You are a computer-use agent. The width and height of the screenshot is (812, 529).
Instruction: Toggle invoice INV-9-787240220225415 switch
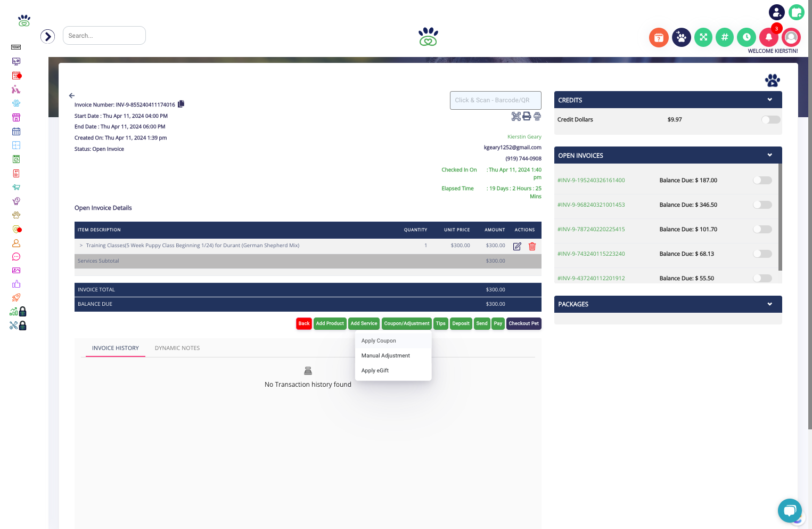762,229
